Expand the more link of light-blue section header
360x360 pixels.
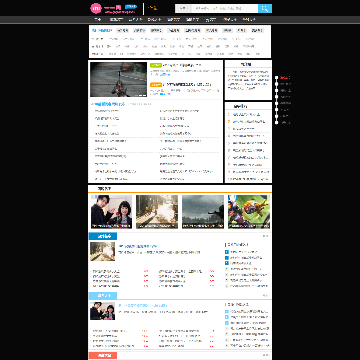265,295
